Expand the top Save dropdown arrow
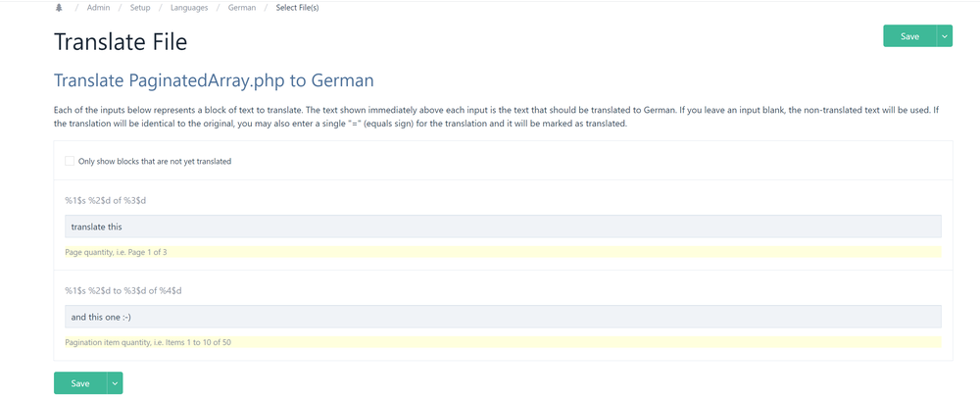The width and height of the screenshot is (980, 401). pyautogui.click(x=945, y=36)
